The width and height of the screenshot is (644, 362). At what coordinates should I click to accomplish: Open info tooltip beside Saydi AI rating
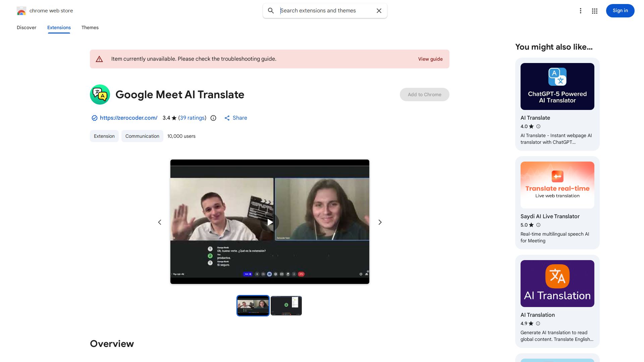pos(538,225)
